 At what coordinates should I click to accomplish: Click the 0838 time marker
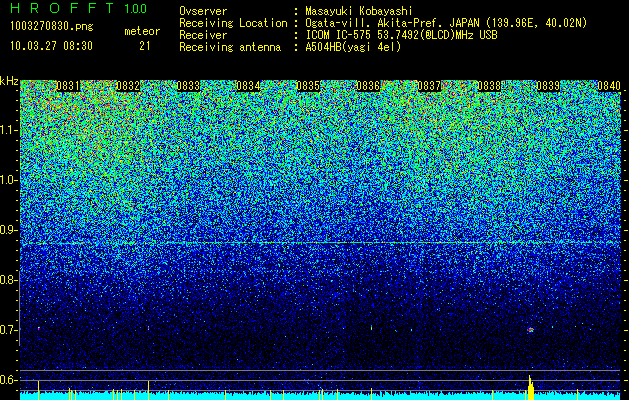click(x=489, y=86)
